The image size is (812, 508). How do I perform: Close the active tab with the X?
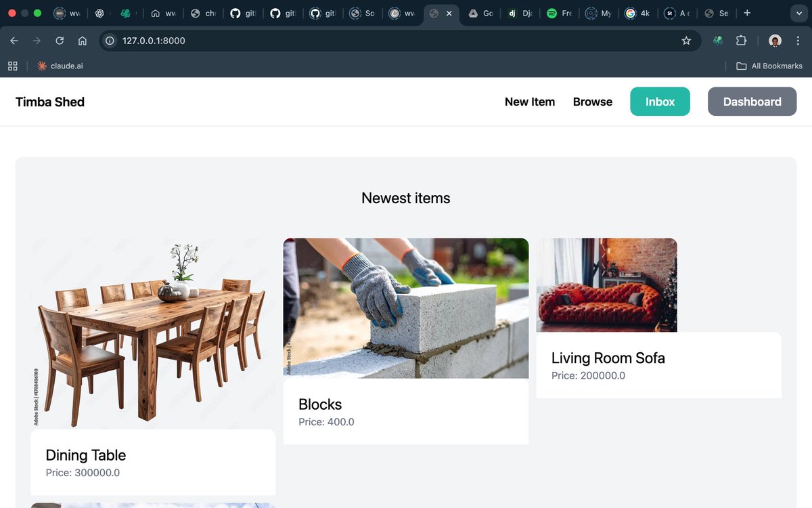point(449,13)
